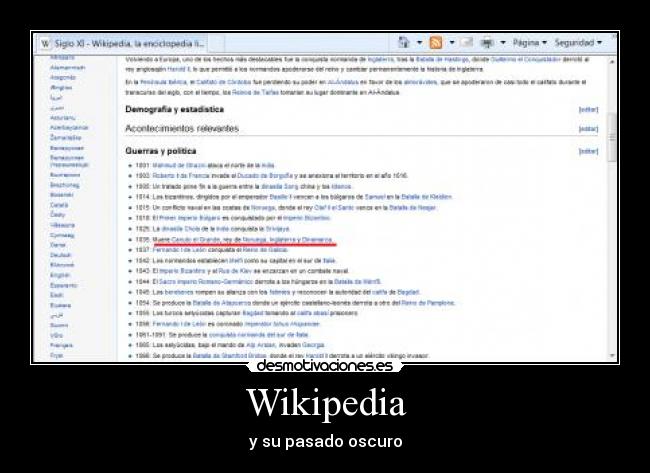Click the Wikipedia W favicon on the tab
Viewport: 650px width, 473px height.
(x=46, y=44)
